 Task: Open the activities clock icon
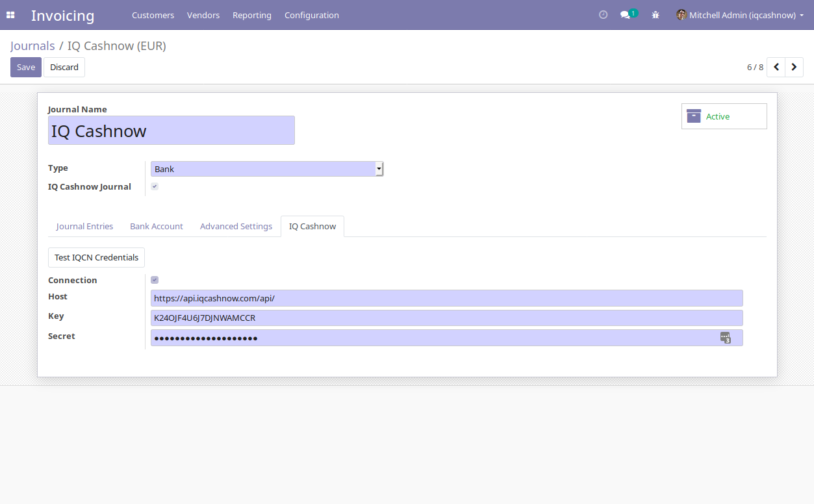[x=603, y=15]
